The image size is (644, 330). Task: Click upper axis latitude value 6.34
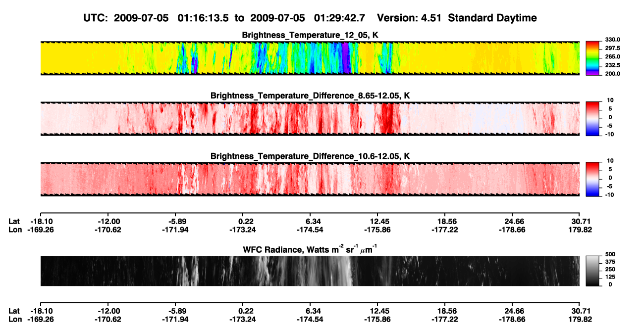click(310, 222)
